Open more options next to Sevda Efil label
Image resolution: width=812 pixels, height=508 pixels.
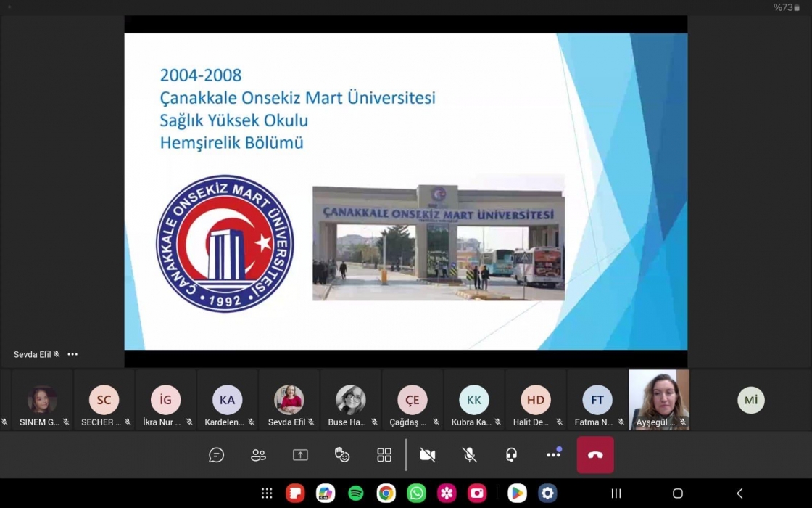(x=72, y=355)
